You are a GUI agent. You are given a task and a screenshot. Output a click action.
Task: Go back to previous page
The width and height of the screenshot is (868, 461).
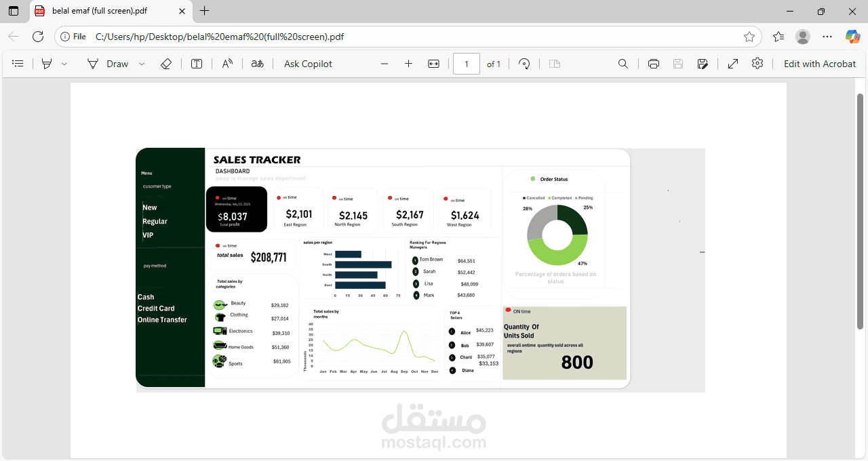[x=14, y=37]
